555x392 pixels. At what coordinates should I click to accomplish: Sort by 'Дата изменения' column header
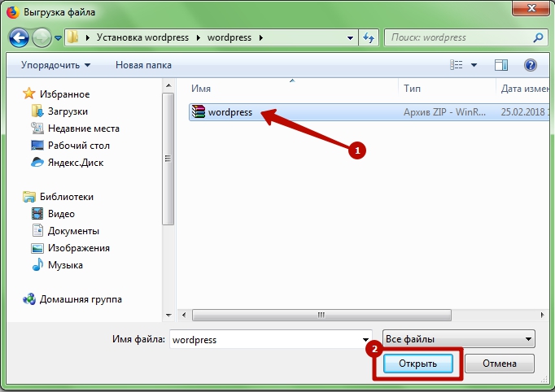click(523, 89)
